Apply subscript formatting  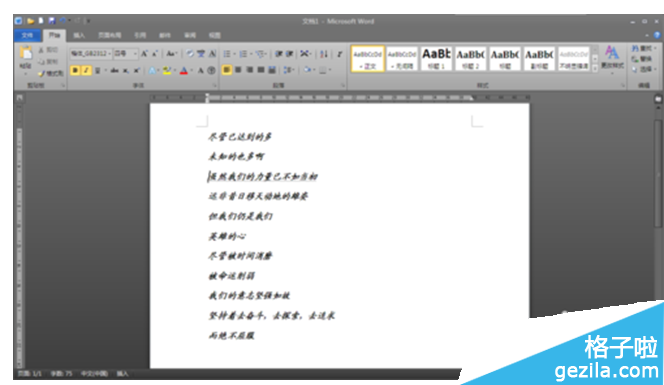(x=126, y=70)
